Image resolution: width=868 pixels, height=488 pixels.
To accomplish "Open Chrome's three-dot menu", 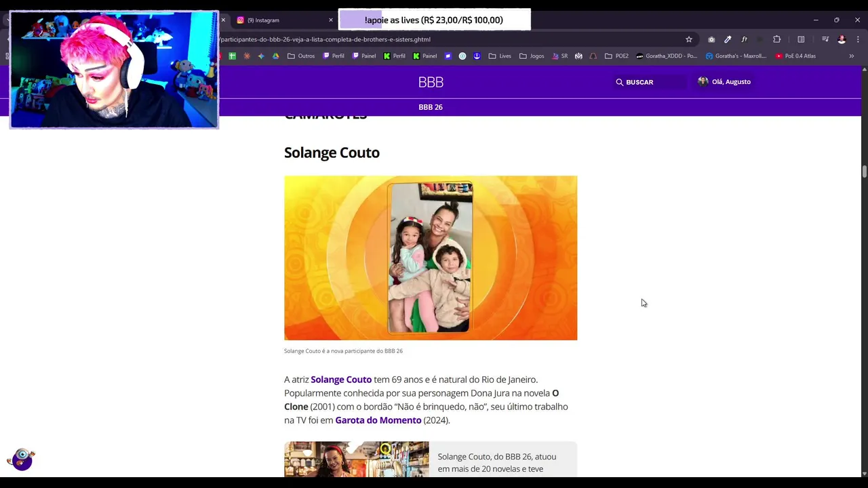I will click(858, 39).
